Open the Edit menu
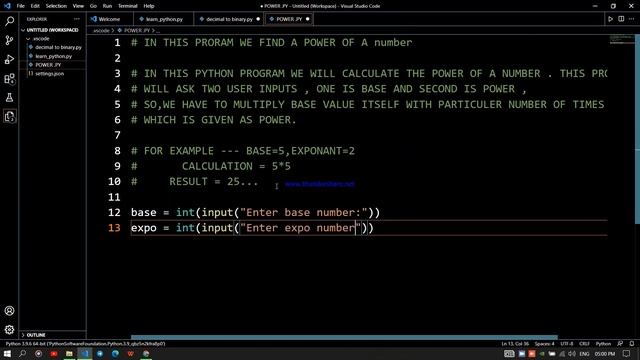 (x=35, y=6)
